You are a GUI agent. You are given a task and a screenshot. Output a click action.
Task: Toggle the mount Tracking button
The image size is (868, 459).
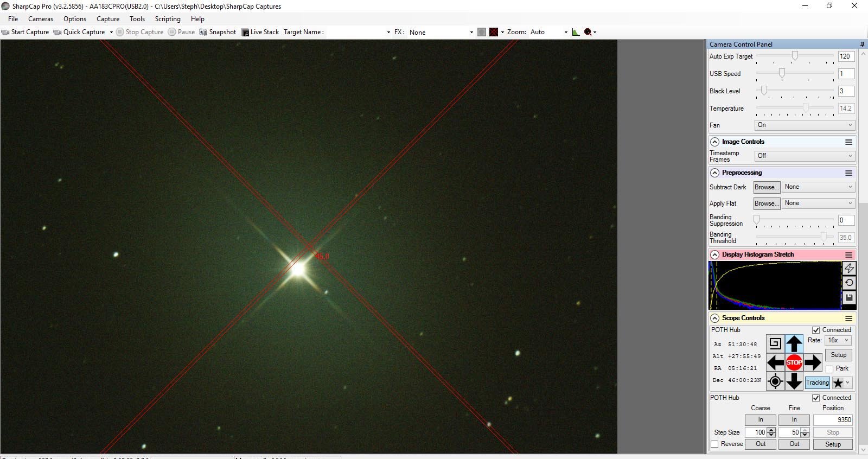pos(818,382)
